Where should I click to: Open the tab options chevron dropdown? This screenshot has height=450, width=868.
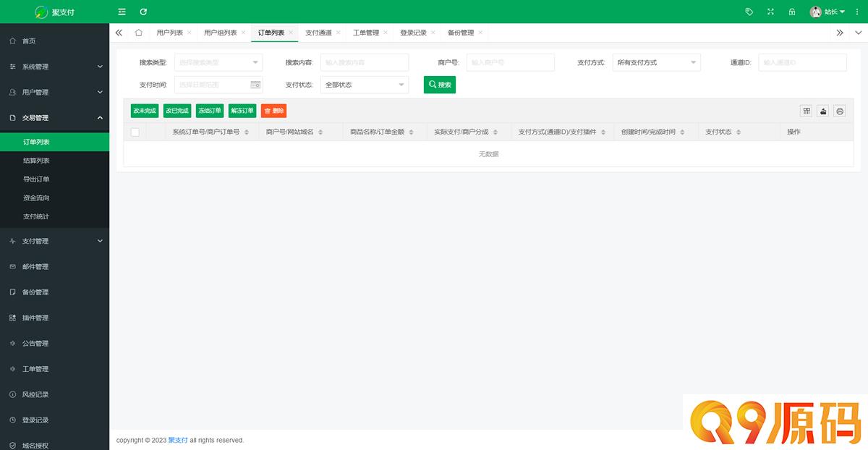click(x=859, y=33)
